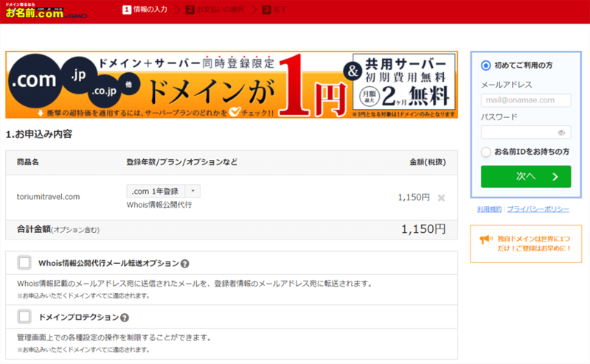Click the green 次へ button
The width and height of the screenshot is (590, 364).
tap(526, 176)
